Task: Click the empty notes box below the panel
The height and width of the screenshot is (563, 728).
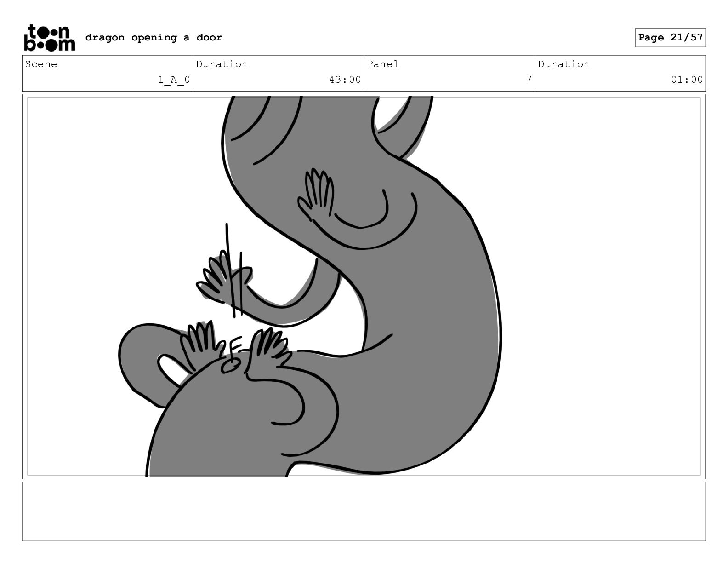Action: (364, 511)
